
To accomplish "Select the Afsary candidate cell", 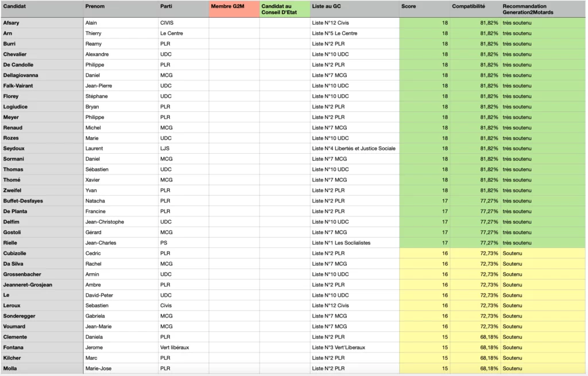I will (41, 23).
